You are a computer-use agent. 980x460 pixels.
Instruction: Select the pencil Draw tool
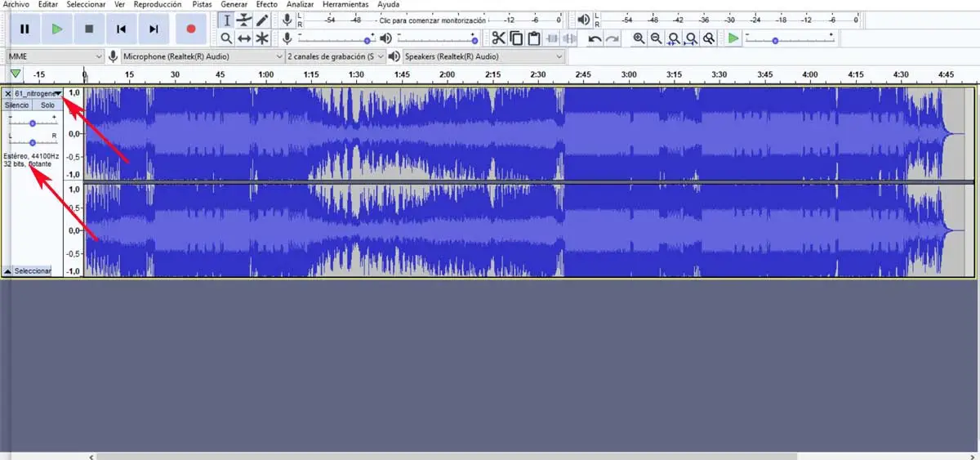pos(262,20)
